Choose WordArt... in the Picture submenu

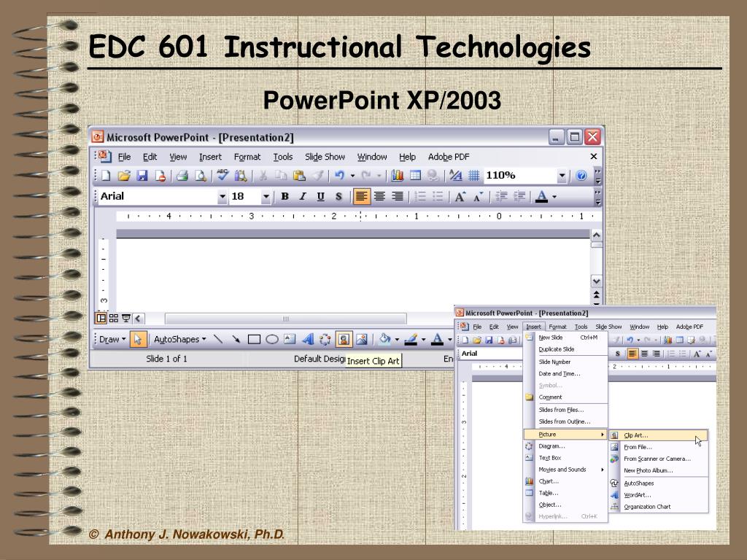click(x=659, y=495)
